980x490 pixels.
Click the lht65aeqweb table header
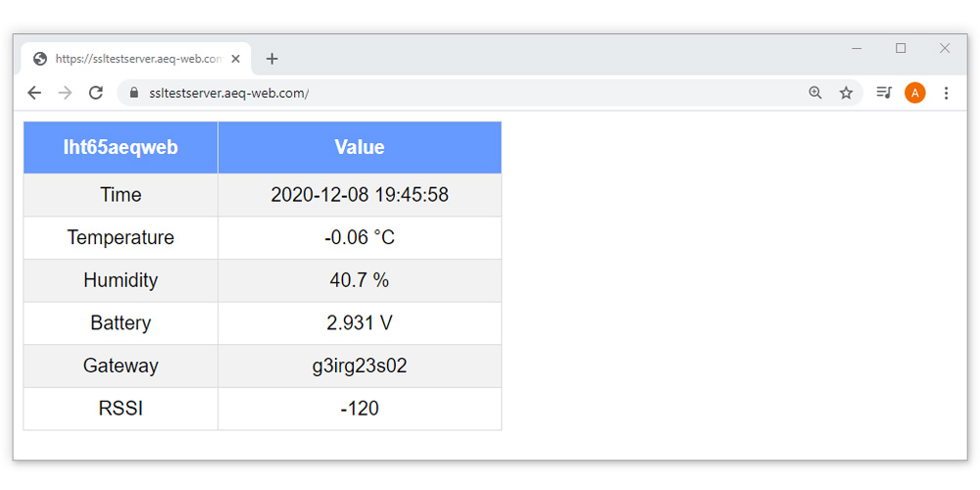[121, 148]
